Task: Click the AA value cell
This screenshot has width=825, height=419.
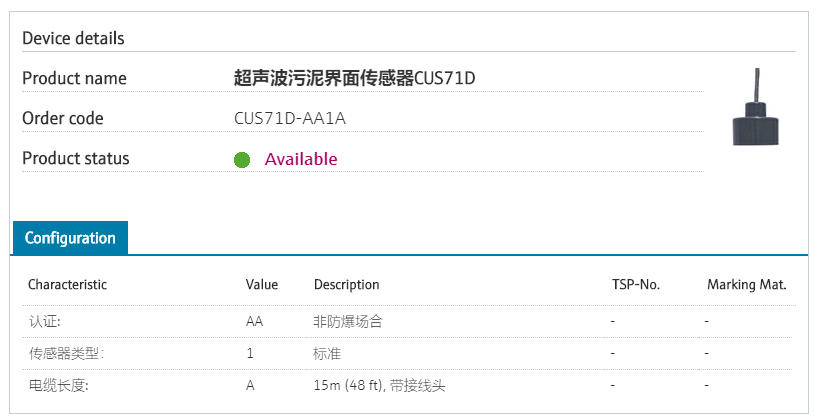Action: pos(254,321)
